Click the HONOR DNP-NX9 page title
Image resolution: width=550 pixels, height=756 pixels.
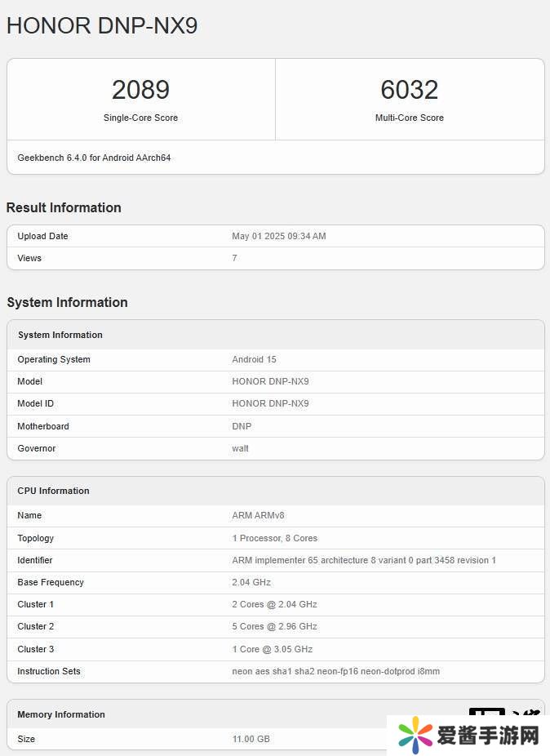pos(102,25)
